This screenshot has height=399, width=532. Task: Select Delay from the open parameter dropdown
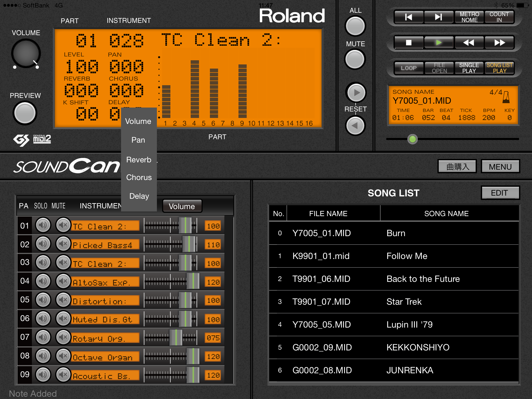[x=139, y=196]
